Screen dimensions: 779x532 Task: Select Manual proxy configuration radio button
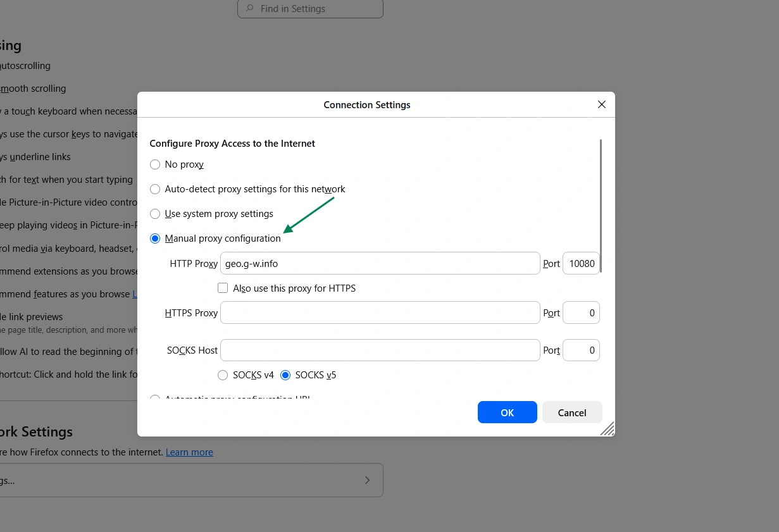(x=155, y=238)
